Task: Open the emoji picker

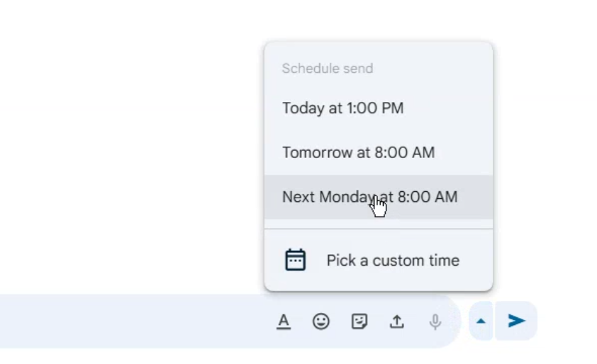Action: pyautogui.click(x=321, y=322)
